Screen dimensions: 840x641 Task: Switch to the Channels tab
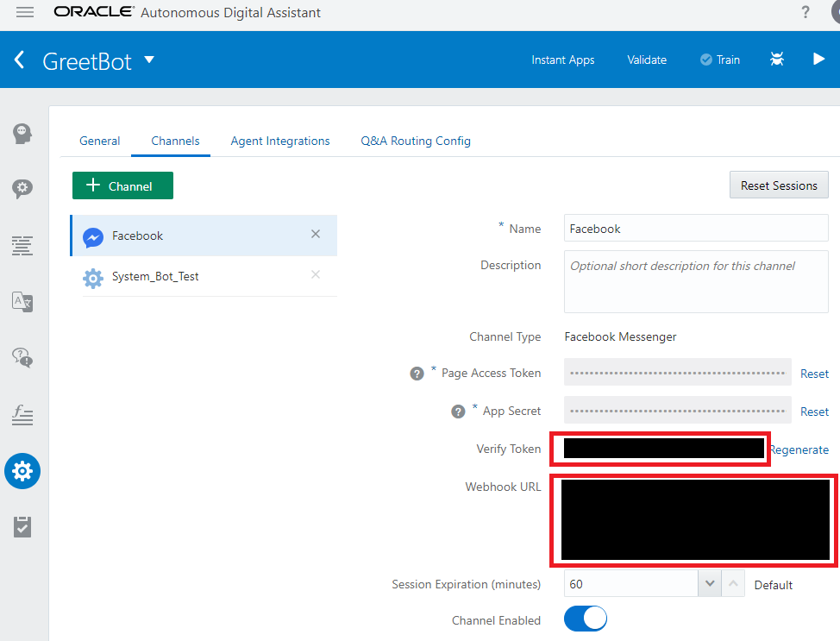pyautogui.click(x=175, y=141)
